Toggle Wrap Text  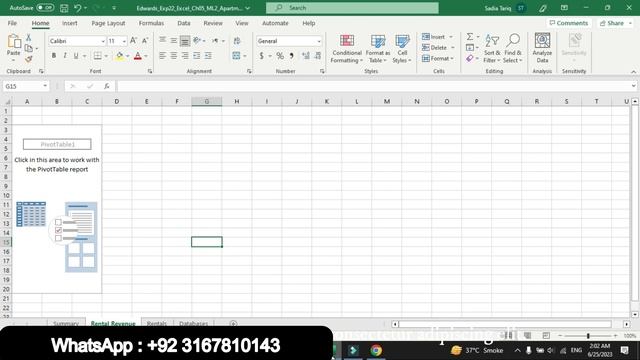(237, 41)
